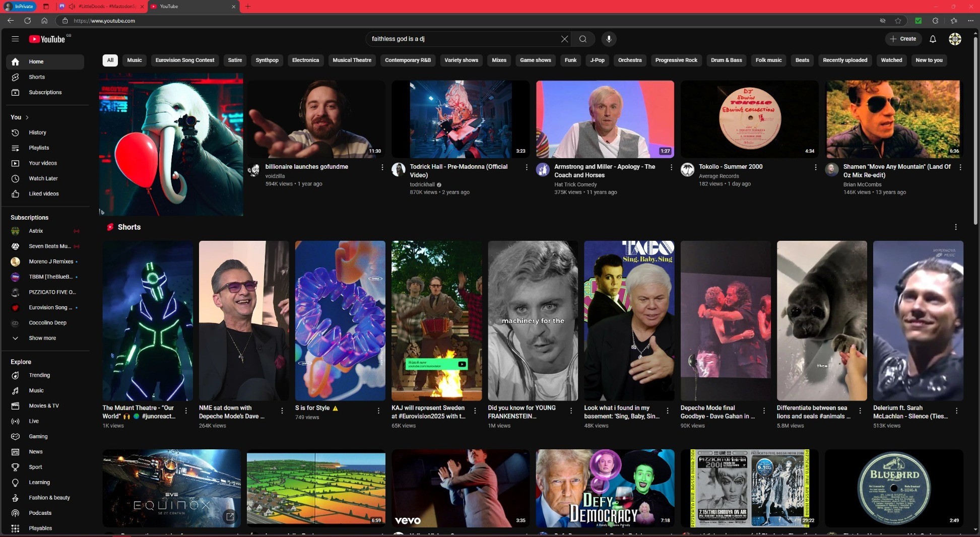Favorite this page with the star icon

tap(898, 21)
